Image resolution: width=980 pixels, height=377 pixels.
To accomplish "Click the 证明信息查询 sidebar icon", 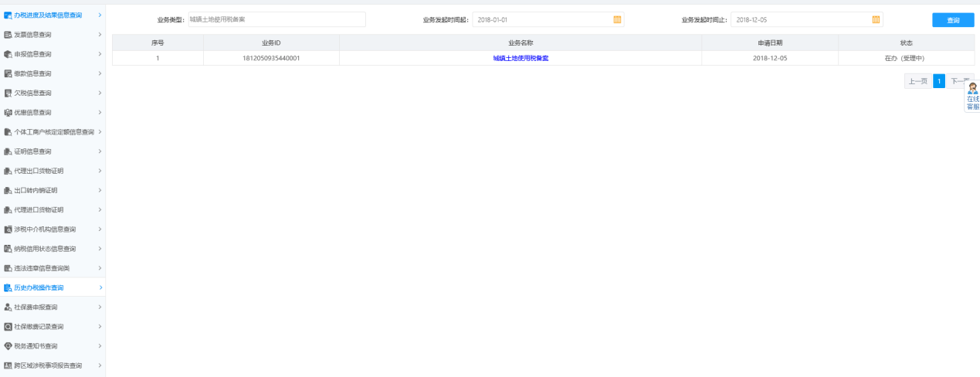I will (8, 151).
